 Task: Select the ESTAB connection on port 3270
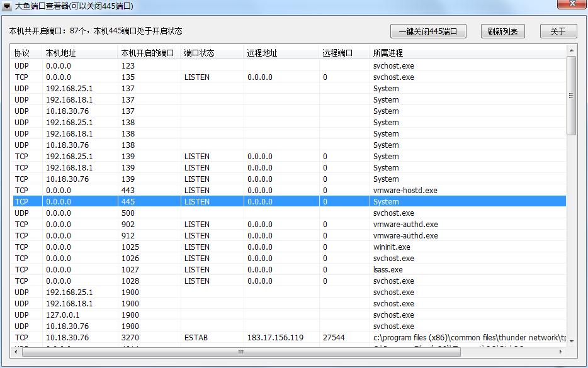click(x=189, y=337)
